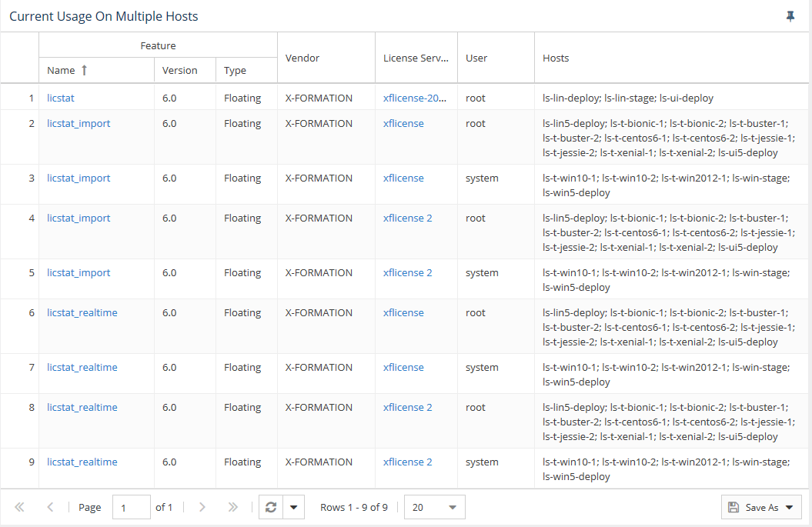Click the 'Rows 1 - 9 of 9' text
The image size is (812, 527).
[x=354, y=507]
